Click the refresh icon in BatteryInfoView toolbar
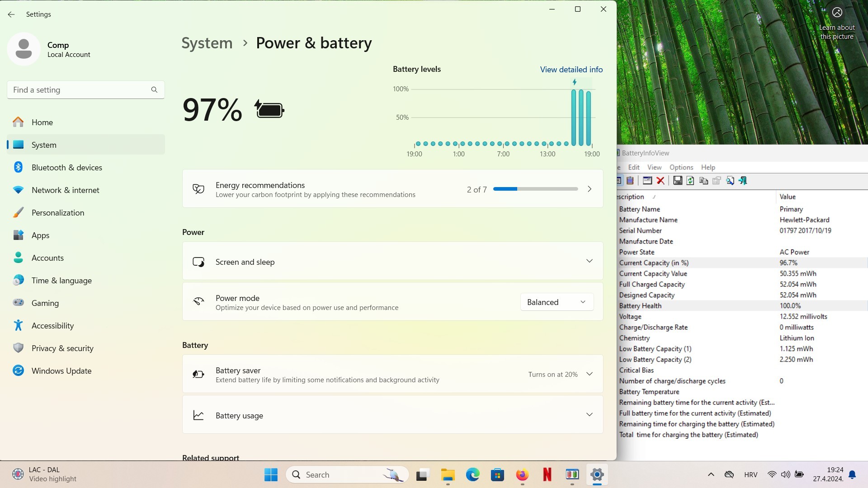868x488 pixels. pyautogui.click(x=690, y=181)
